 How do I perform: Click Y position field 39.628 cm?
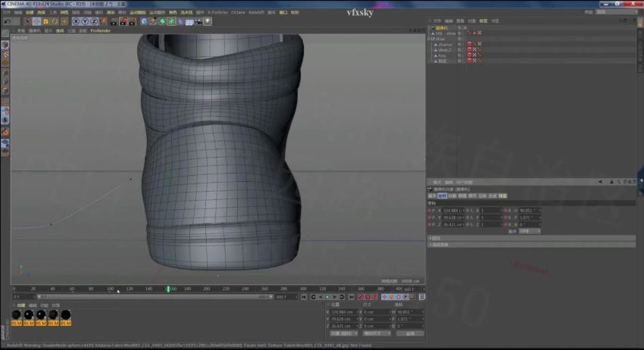pyautogui.click(x=343, y=319)
